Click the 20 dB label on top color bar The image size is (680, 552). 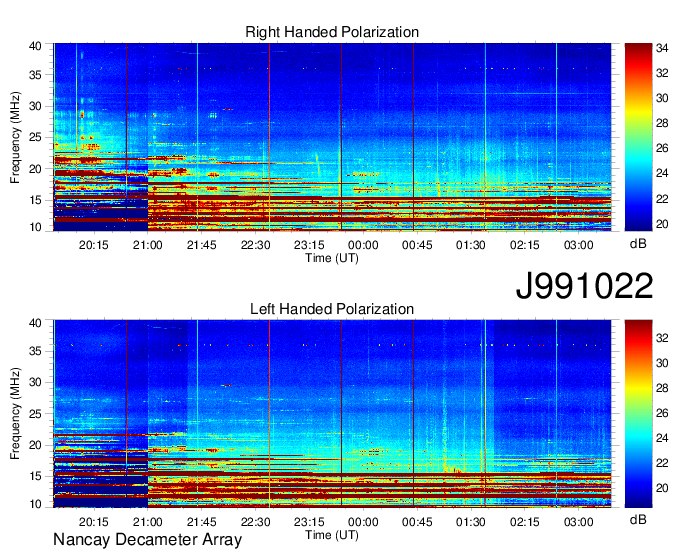tap(662, 224)
